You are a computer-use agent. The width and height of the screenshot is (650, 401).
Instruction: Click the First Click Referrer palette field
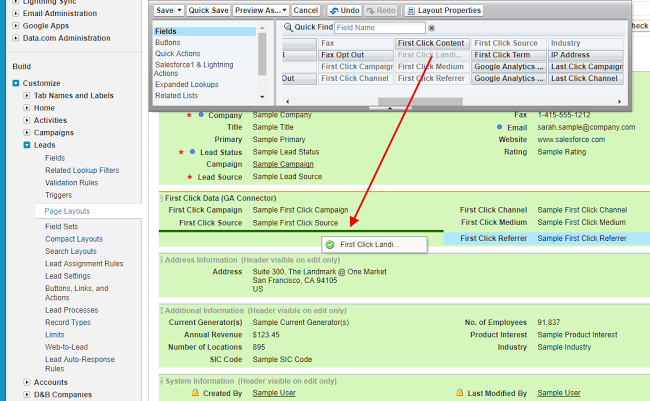432,78
